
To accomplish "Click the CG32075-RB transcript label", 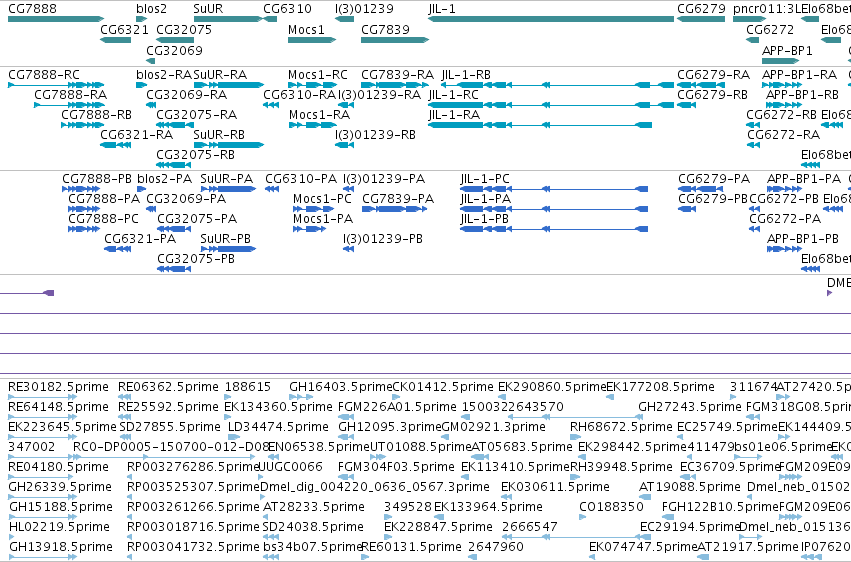I will [195, 155].
